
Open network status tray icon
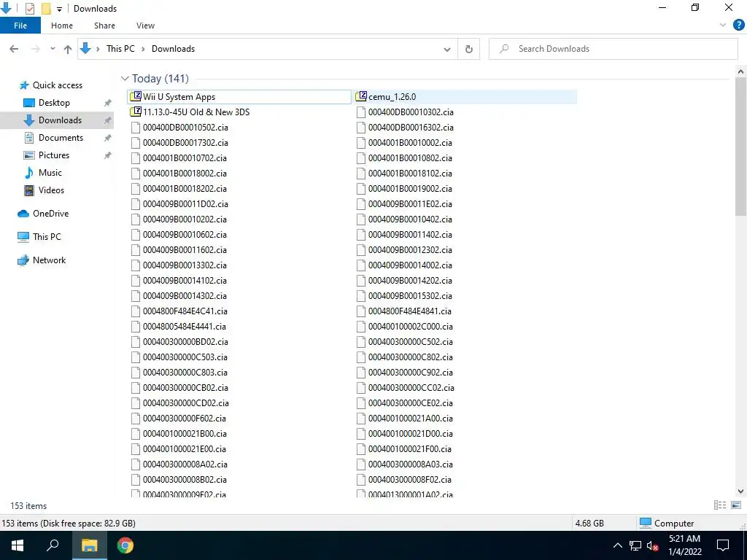click(635, 545)
